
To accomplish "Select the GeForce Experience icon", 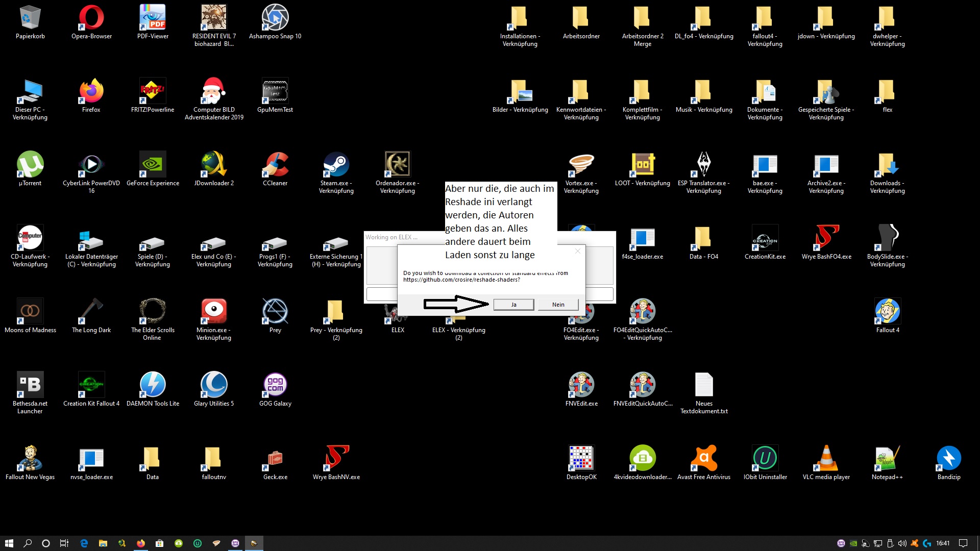I will pos(153,165).
